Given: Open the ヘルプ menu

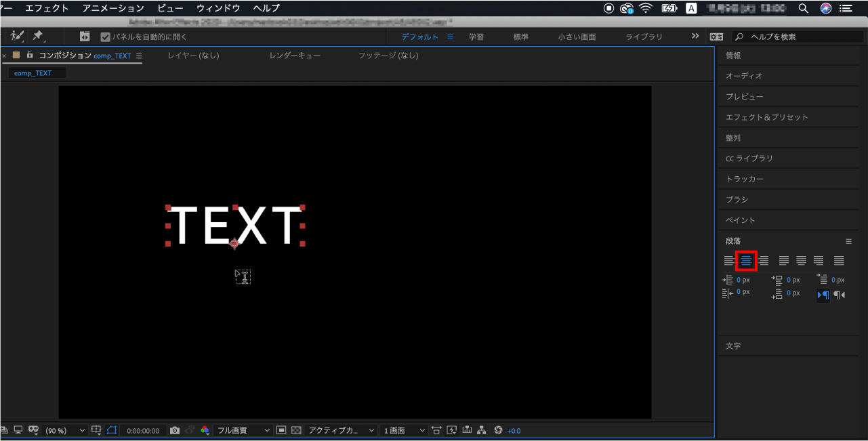Looking at the screenshot, I should (266, 8).
